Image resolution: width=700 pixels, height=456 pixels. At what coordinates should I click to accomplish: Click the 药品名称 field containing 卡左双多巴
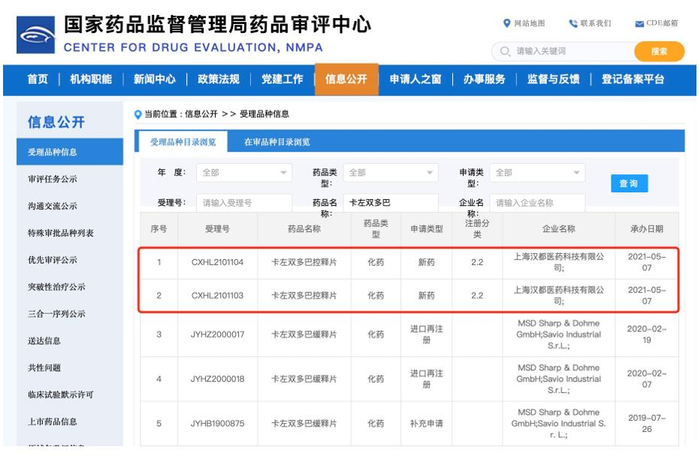pos(391,203)
